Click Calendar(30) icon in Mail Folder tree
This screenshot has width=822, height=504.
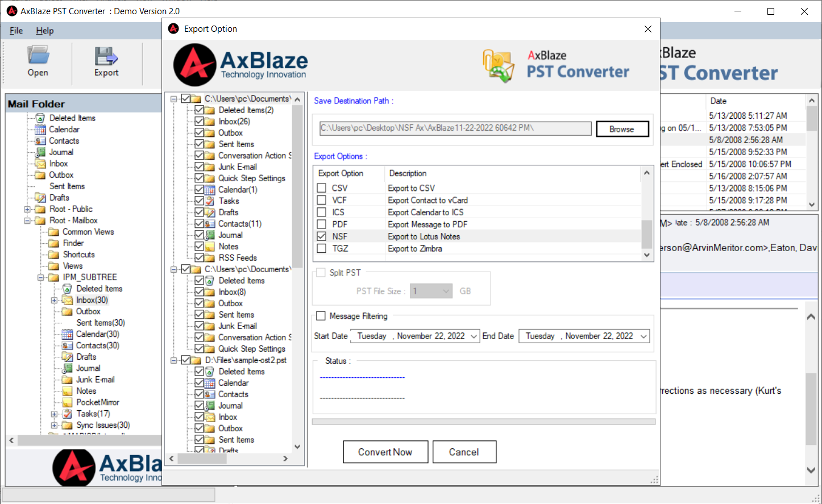coord(68,334)
